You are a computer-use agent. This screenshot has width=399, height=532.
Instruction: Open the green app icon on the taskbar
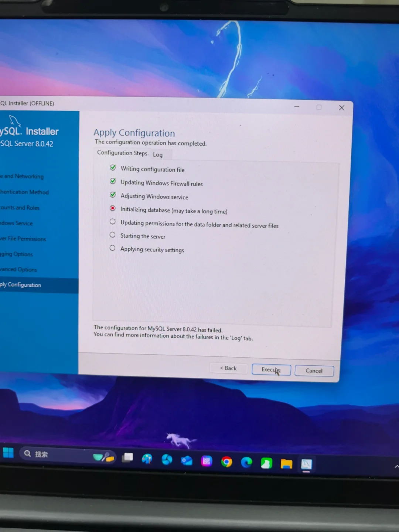(x=266, y=463)
